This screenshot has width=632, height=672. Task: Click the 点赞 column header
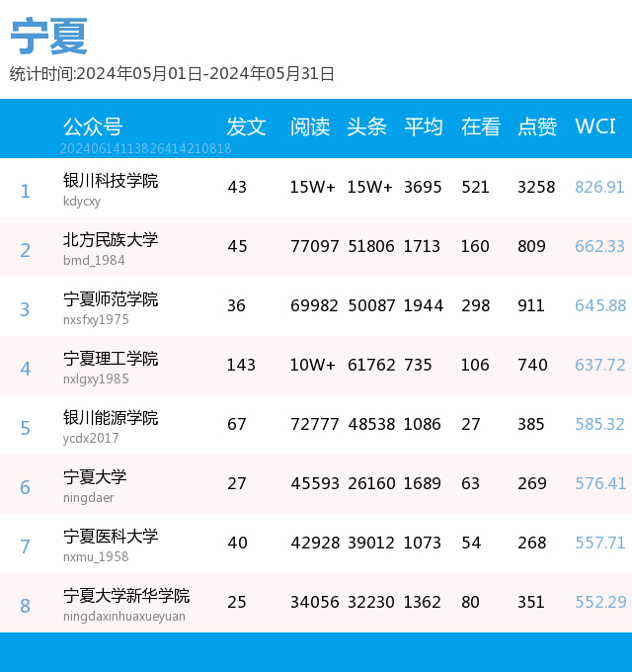pos(537,126)
